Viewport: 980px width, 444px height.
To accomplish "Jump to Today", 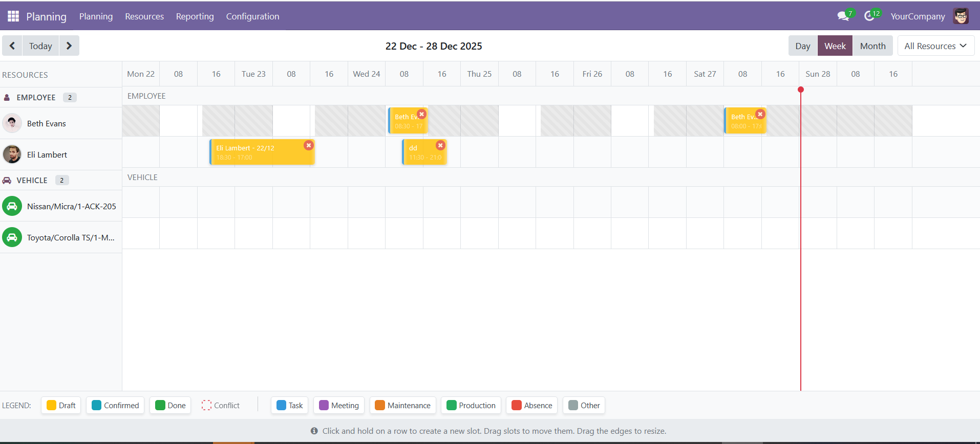I will point(40,46).
